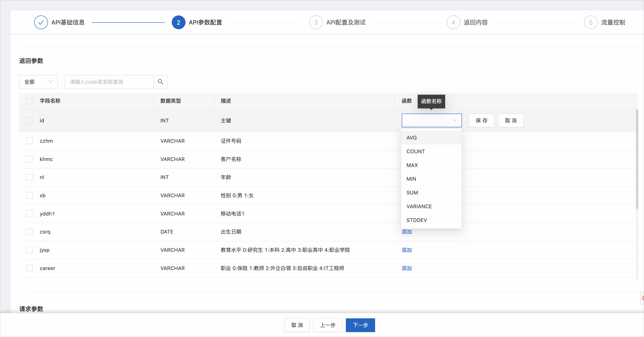Click the 移动电话1 description cell

(233, 213)
